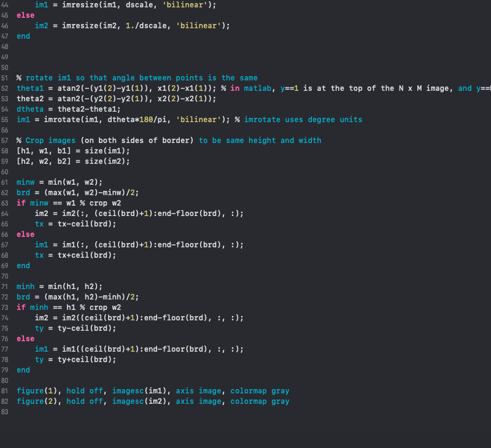Click the line "[h2, w2, b2] = size(im2);"
491x448 pixels.
(x=73, y=161)
